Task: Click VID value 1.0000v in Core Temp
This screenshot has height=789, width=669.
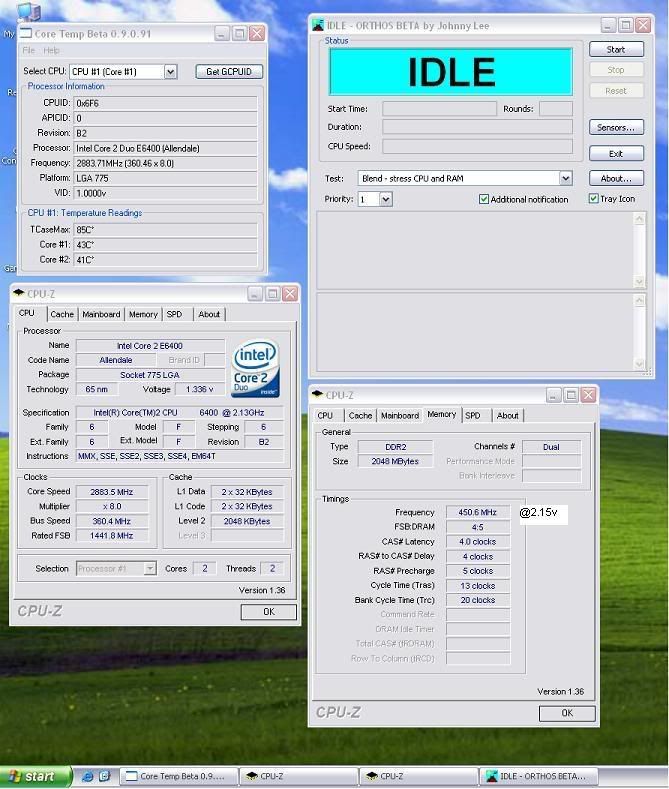Action: pos(165,193)
